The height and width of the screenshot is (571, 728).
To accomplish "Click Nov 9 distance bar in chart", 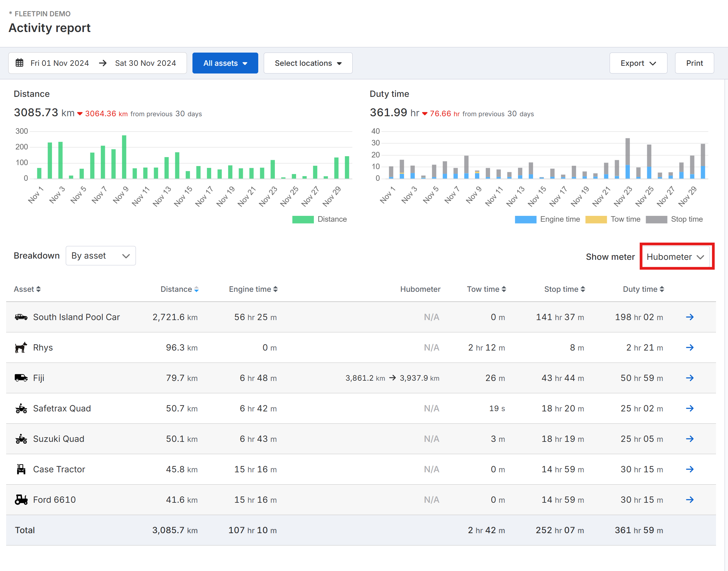I will 124,157.
